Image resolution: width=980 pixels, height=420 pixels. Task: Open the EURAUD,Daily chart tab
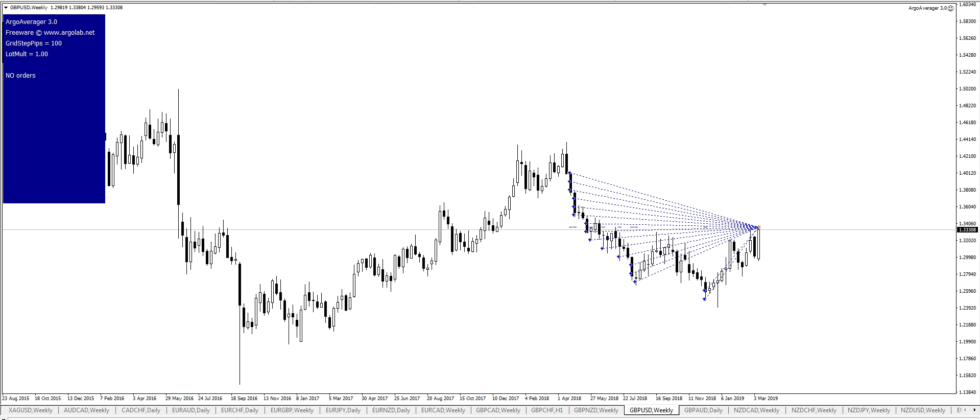[190, 410]
